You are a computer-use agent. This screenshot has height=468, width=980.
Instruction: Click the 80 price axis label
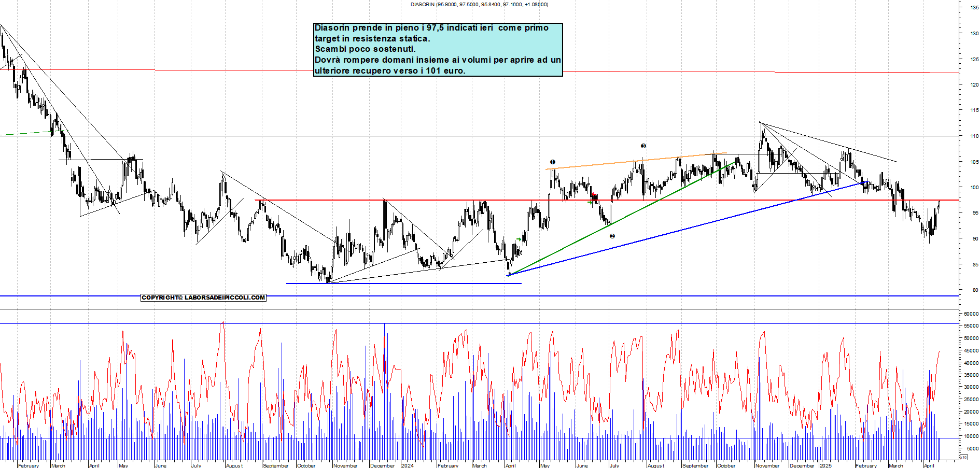coord(976,290)
